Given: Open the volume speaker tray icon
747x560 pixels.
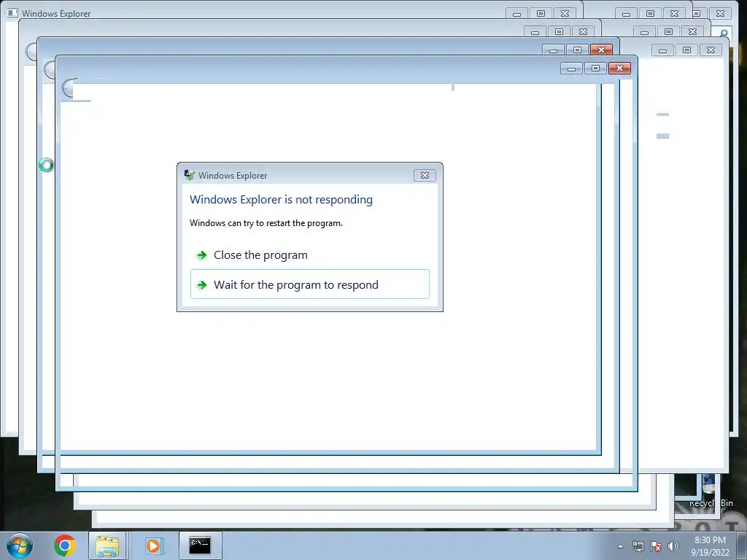Looking at the screenshot, I should point(673,546).
